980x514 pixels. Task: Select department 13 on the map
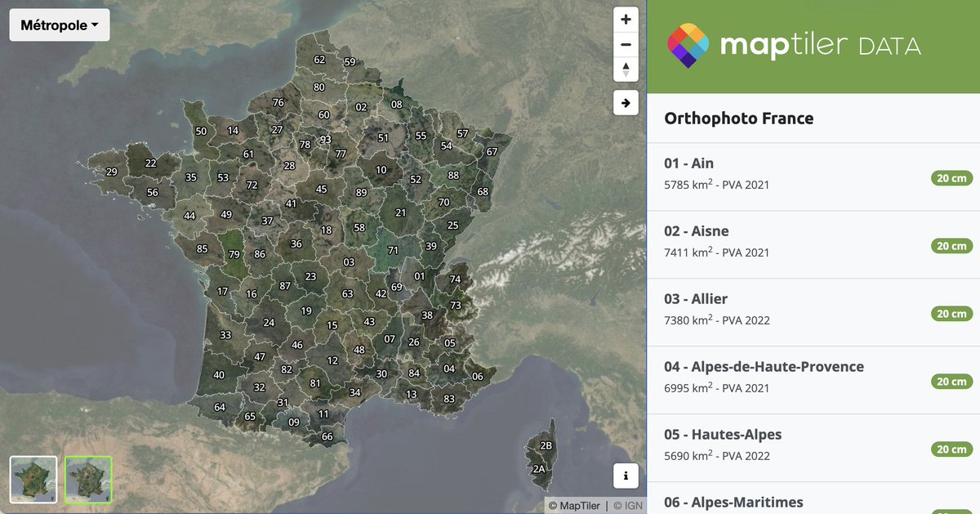pos(411,394)
